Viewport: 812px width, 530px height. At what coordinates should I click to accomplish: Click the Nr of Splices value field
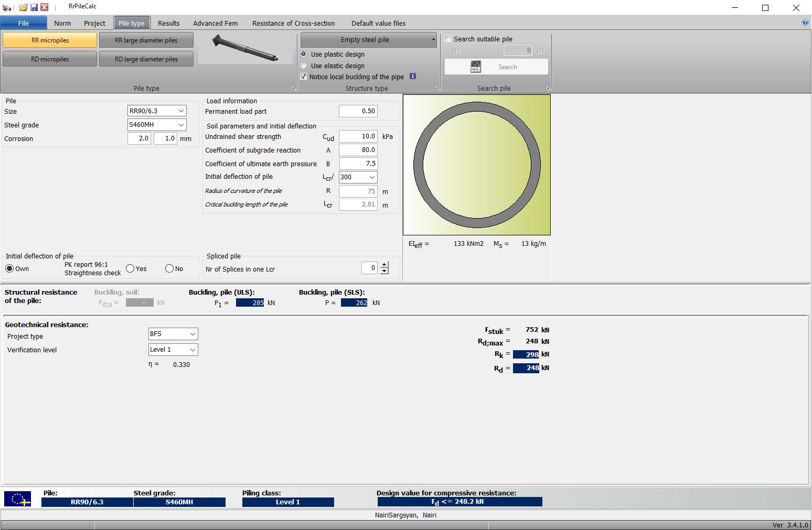pyautogui.click(x=370, y=268)
